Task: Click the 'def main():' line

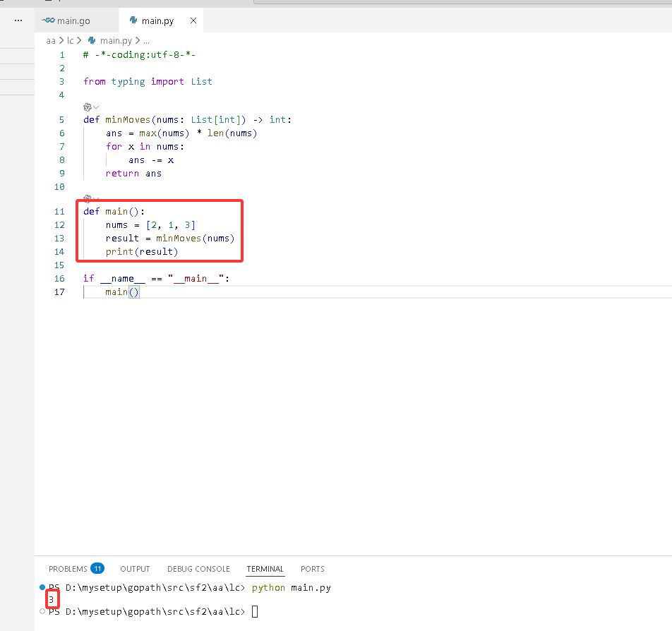Action: click(114, 211)
